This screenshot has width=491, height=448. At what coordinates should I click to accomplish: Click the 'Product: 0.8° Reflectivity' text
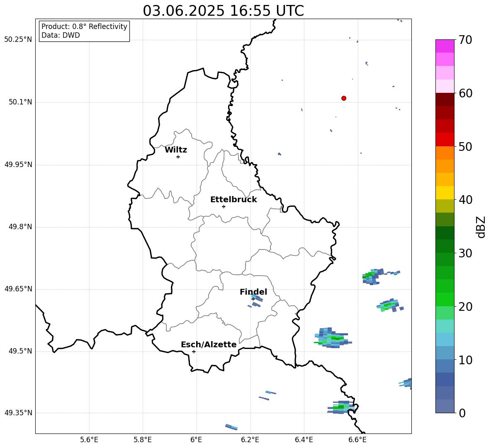[84, 27]
